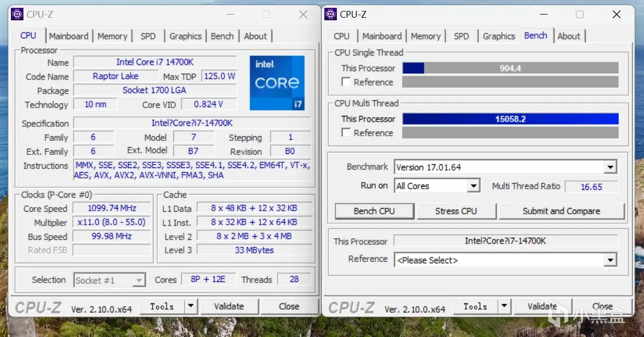Click Submit and Compare button
The height and width of the screenshot is (337, 644).
pos(562,211)
